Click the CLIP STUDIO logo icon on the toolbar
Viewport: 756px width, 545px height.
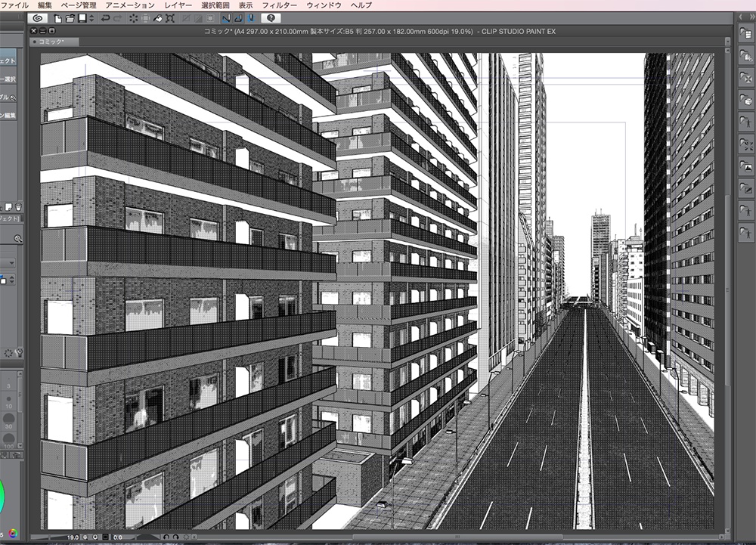(x=36, y=17)
